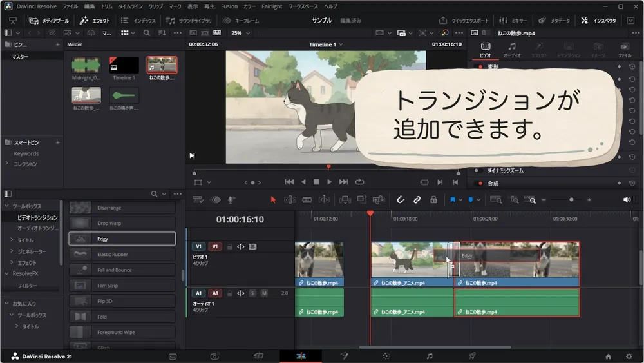This screenshot has width=644, height=363.
Task: Open the flag color dropdown
Action: [460, 200]
